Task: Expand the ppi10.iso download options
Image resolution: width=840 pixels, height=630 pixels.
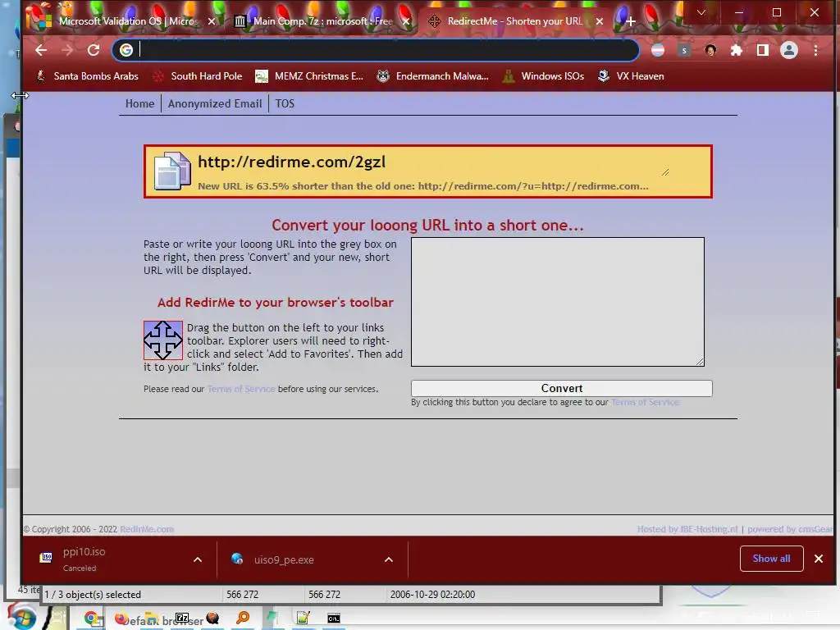Action: coord(197,559)
